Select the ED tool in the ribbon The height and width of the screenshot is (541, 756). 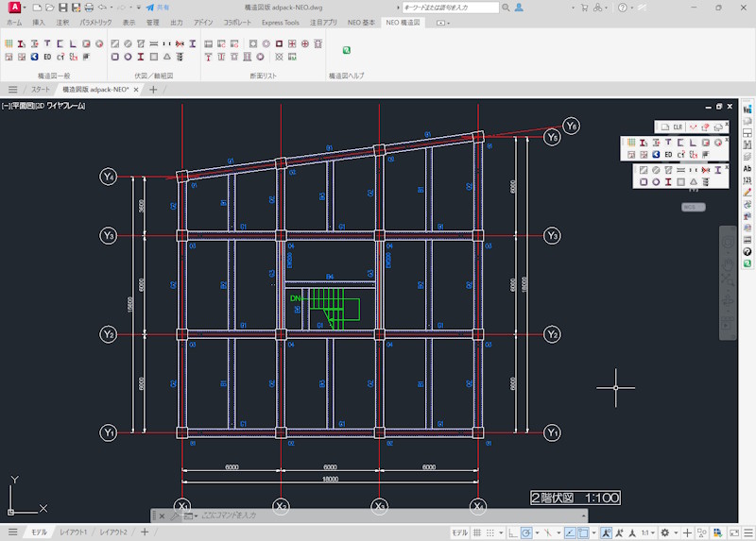[x=47, y=57]
